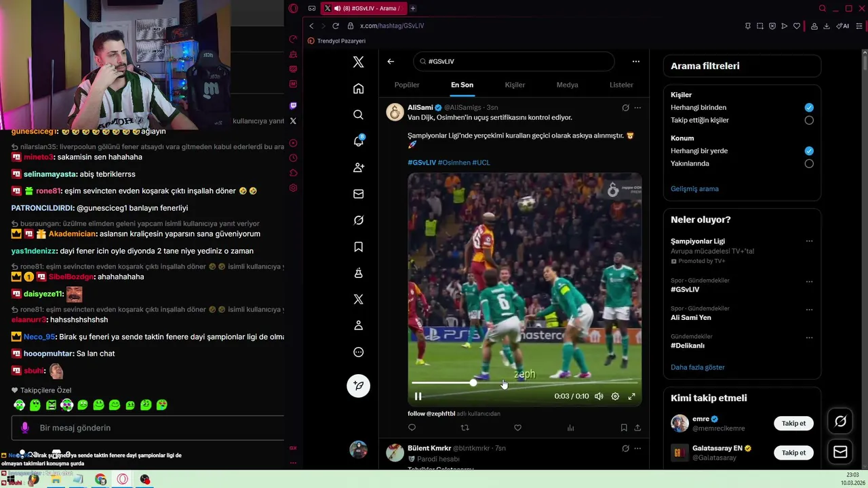The image size is (868, 488).
Task: Reload the page in Opera
Action: [x=336, y=26]
